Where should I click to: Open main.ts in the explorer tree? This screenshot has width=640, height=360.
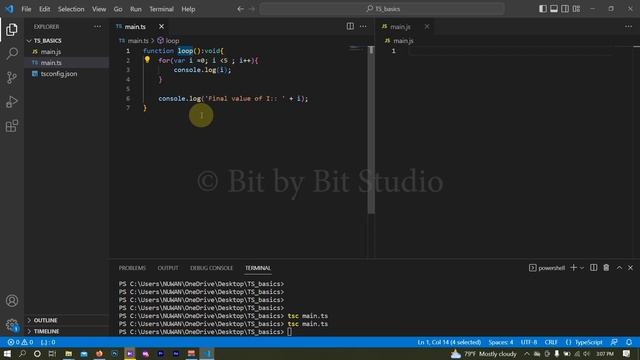[x=51, y=63]
